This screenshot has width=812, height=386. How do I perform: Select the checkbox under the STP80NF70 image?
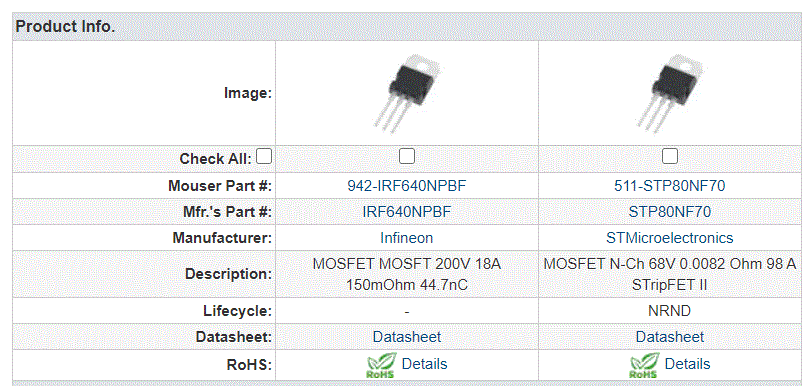click(x=670, y=156)
